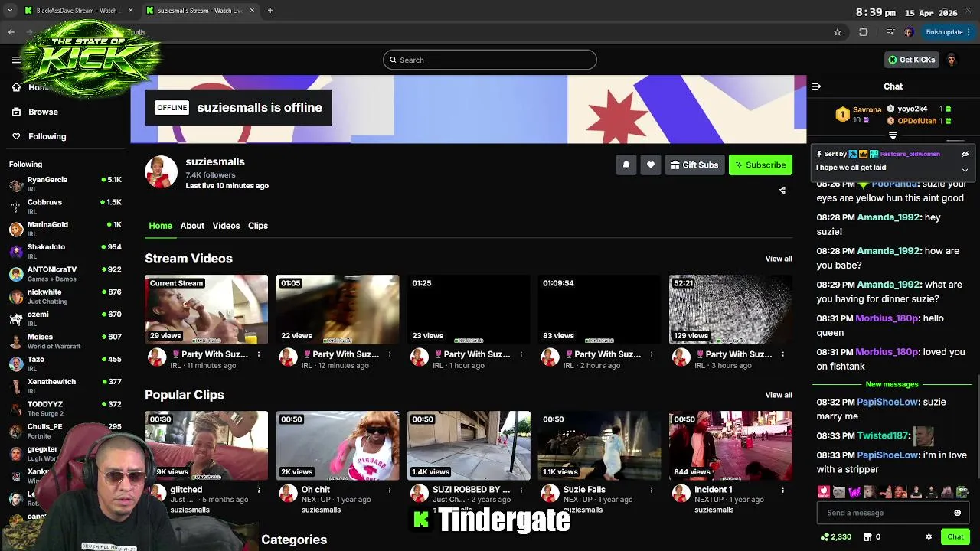Insert the cat emote

click(x=839, y=492)
